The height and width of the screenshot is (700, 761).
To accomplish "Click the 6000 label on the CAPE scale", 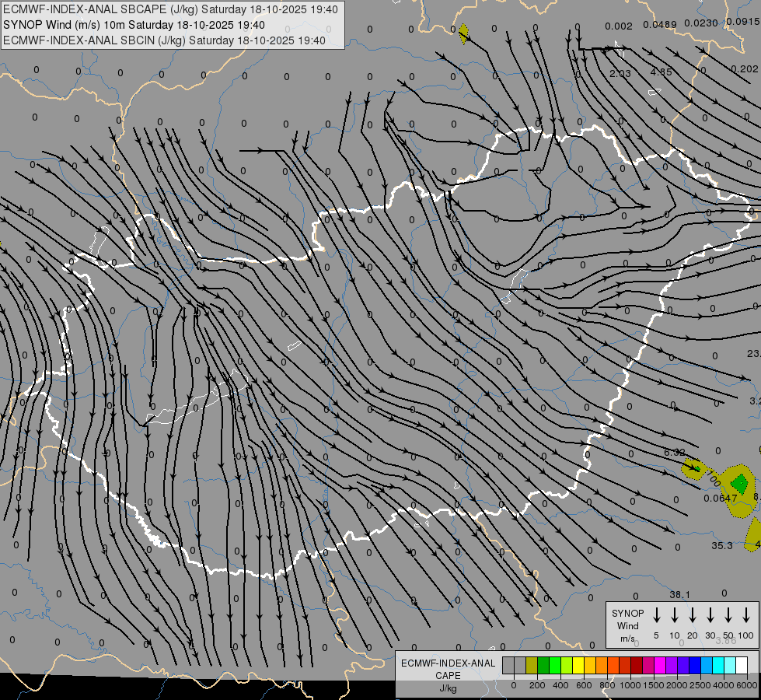I will tap(747, 685).
